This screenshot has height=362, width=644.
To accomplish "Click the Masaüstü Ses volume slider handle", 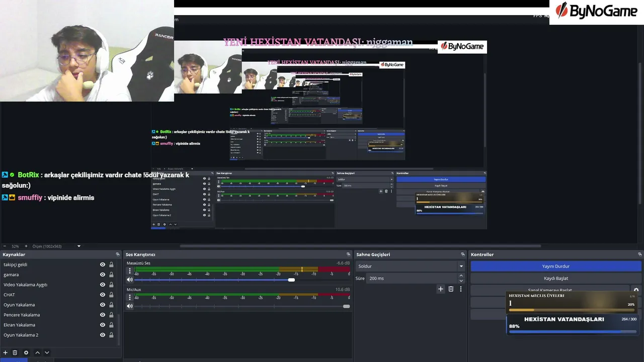I will [x=291, y=280].
